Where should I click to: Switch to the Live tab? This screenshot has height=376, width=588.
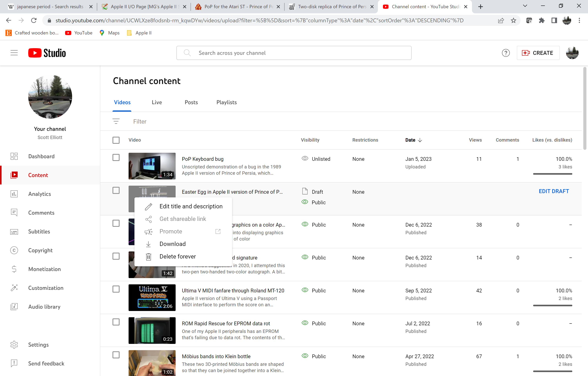coord(157,102)
